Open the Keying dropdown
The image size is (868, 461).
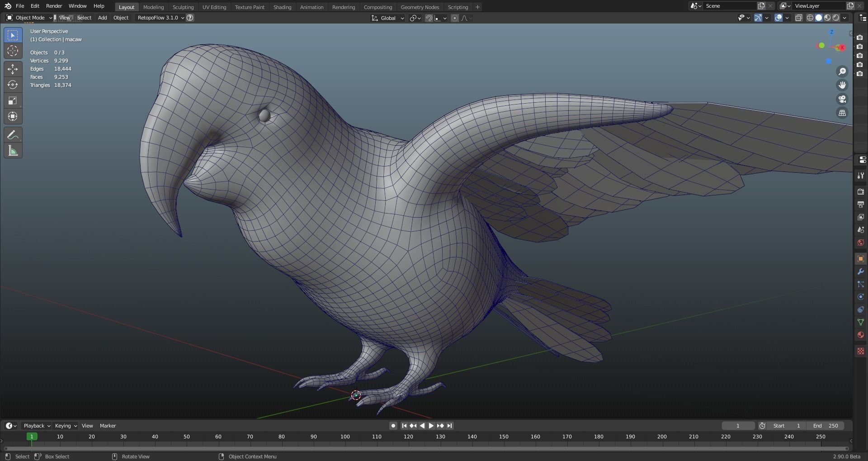[66, 426]
